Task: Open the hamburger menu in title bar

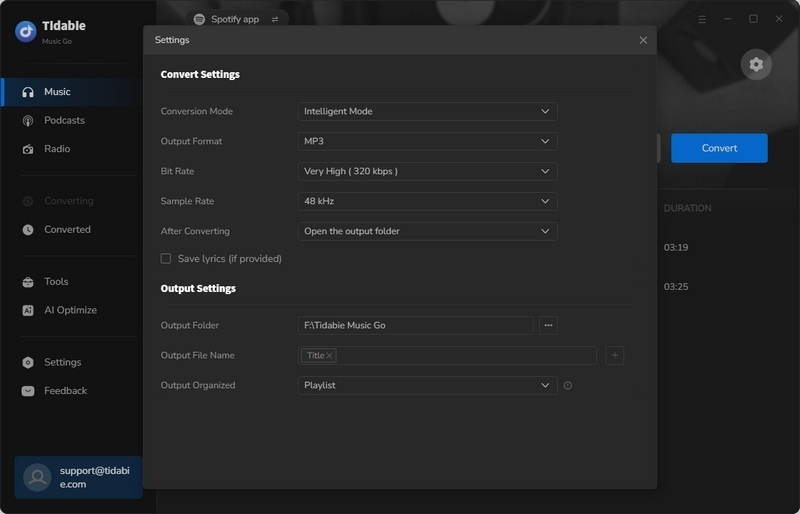Action: point(702,19)
